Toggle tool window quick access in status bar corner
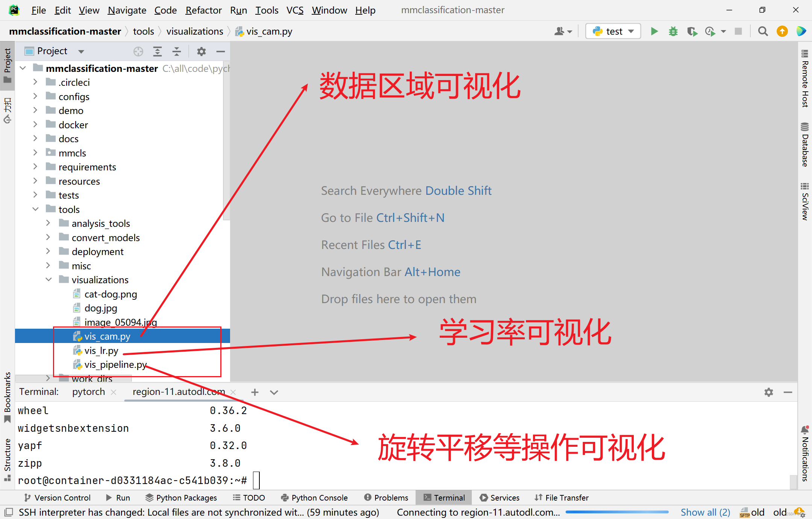The height and width of the screenshot is (519, 812). tap(8, 512)
